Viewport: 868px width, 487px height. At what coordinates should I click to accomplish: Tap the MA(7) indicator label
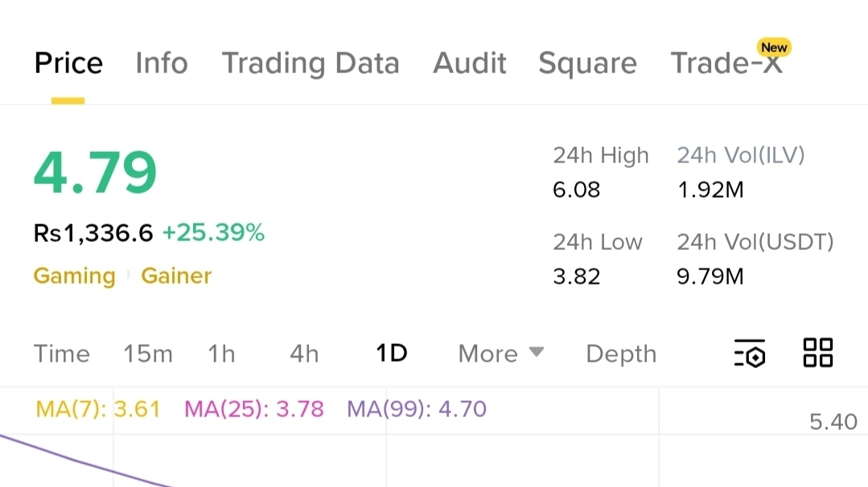click(x=98, y=409)
